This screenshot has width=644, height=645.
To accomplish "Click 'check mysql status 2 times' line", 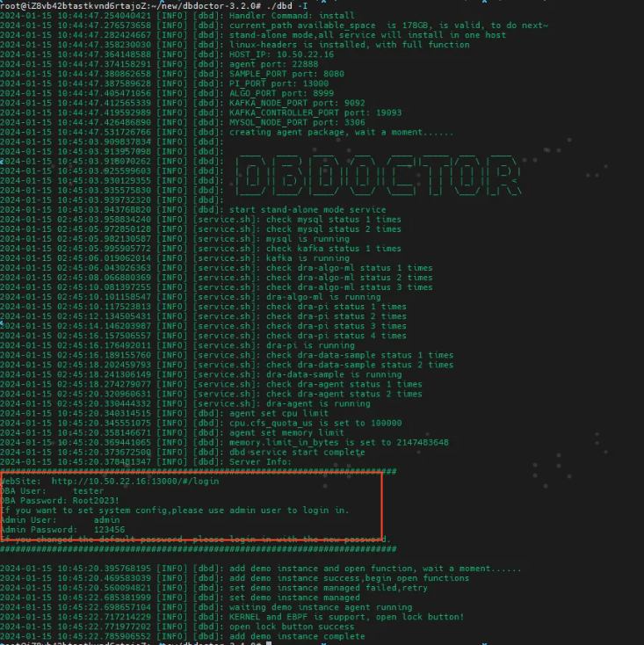I will point(334,229).
